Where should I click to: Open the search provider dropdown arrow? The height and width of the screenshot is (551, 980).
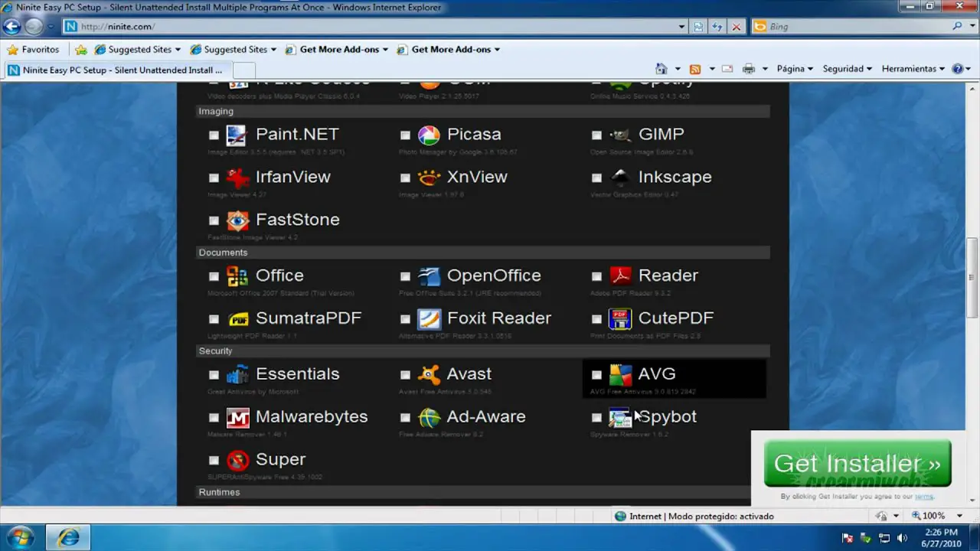972,26
